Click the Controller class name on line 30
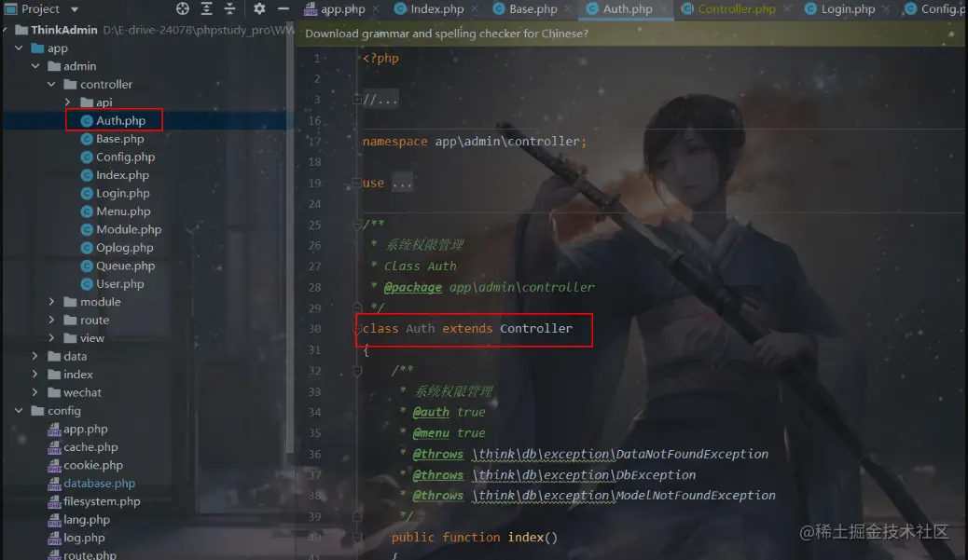The width and height of the screenshot is (968, 560). click(x=536, y=329)
